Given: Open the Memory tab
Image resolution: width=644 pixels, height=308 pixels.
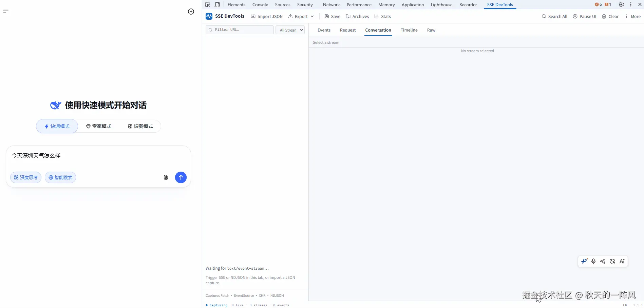Looking at the screenshot, I should tap(386, 4).
